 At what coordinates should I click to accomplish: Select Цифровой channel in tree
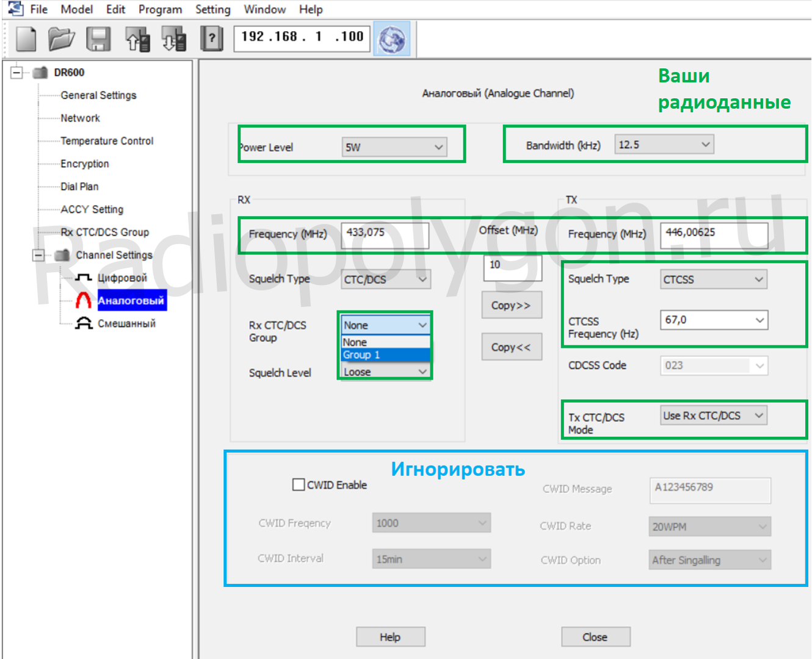[x=122, y=278]
